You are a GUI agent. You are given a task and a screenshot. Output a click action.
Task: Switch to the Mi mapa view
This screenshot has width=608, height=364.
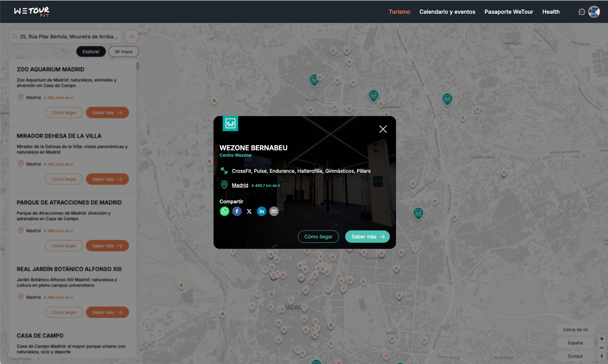(123, 51)
